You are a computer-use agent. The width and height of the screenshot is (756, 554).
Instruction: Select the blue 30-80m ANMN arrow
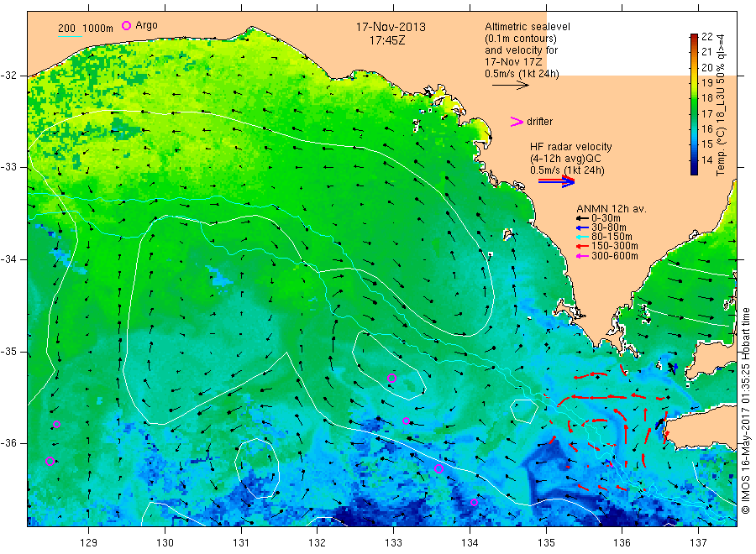coord(582,227)
